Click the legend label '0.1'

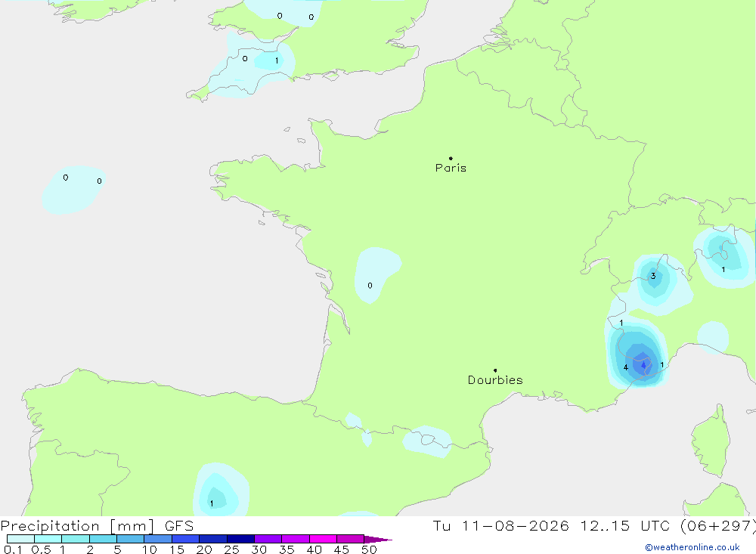13,549
